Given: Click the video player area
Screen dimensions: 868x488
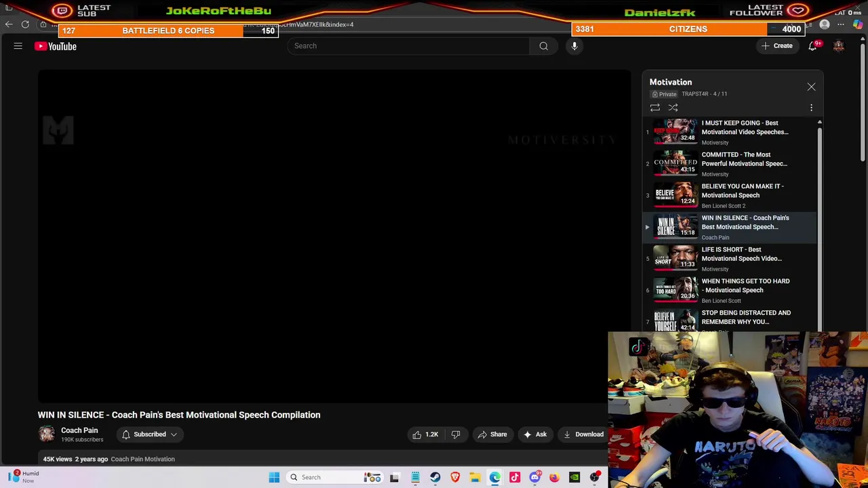Looking at the screenshot, I should (x=334, y=236).
